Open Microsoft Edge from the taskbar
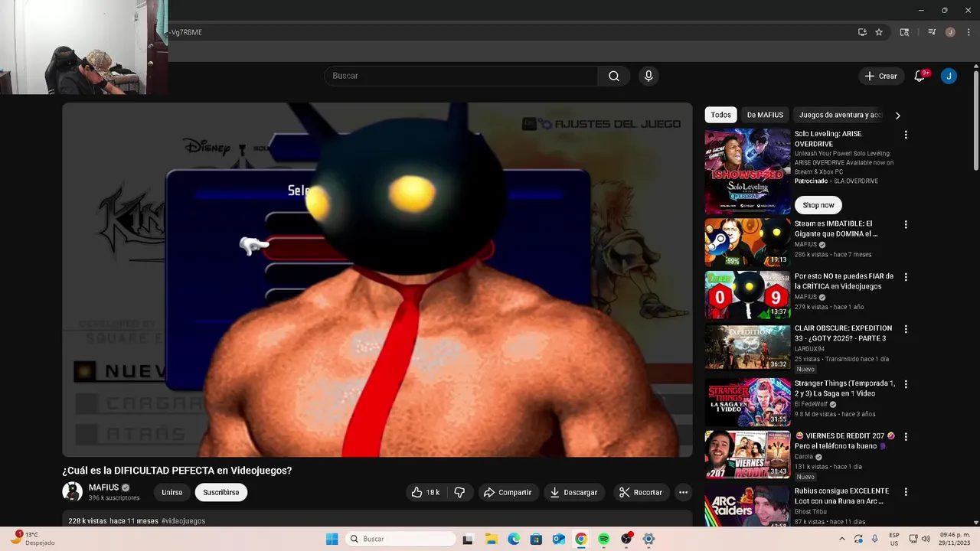This screenshot has width=980, height=551. [514, 539]
